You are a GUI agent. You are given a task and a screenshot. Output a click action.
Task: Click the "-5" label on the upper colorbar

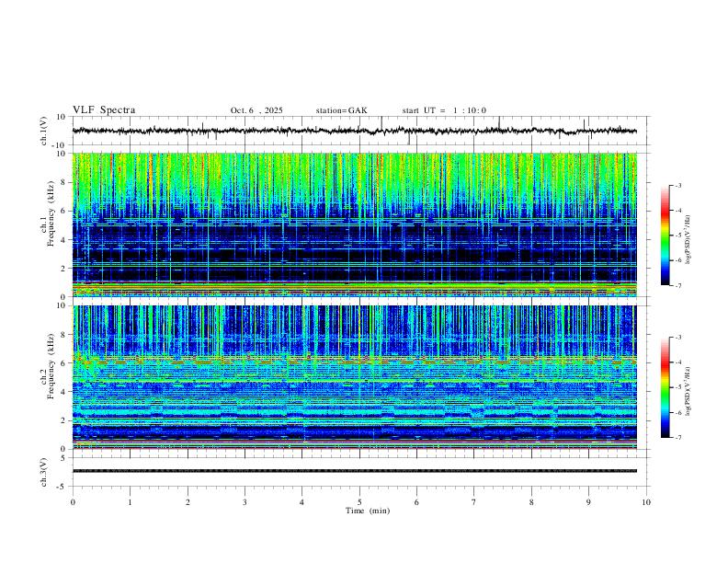pyautogui.click(x=677, y=236)
